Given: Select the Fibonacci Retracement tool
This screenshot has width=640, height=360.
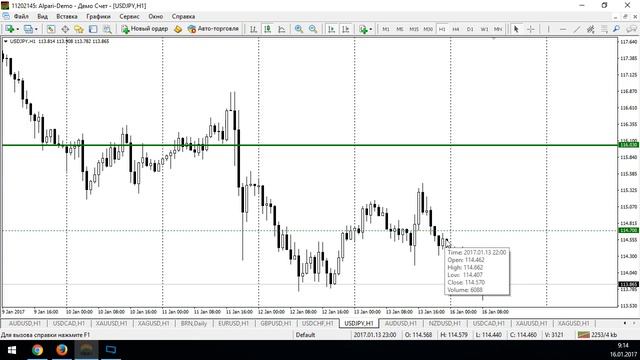Looking at the screenshot, I should coord(604,29).
